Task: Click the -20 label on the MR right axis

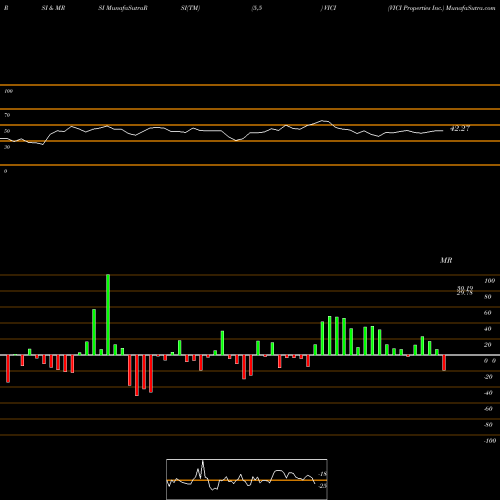Action: coord(488,377)
